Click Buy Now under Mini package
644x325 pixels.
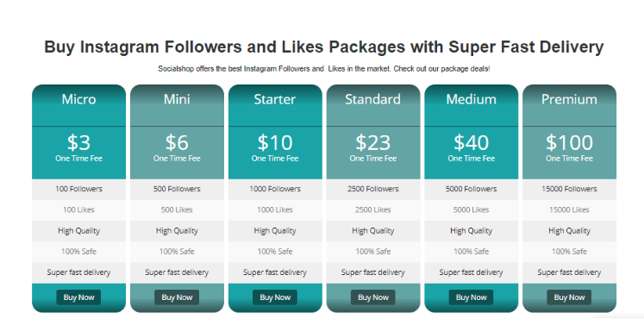(177, 297)
